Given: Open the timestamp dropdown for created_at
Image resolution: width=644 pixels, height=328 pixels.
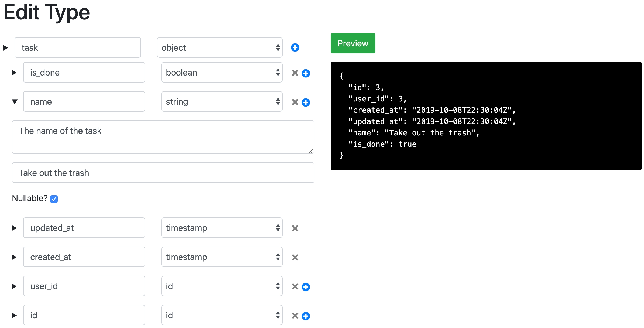Looking at the screenshot, I should coord(222,257).
